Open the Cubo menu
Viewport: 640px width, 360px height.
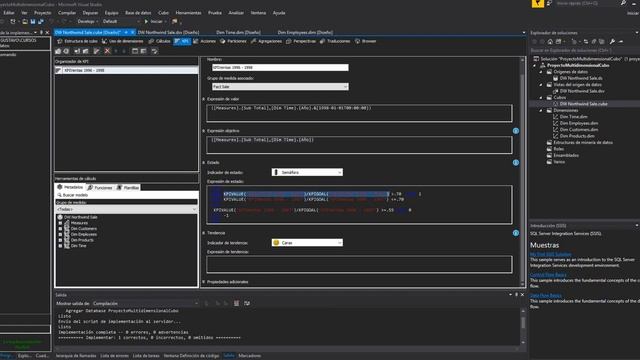coord(163,13)
